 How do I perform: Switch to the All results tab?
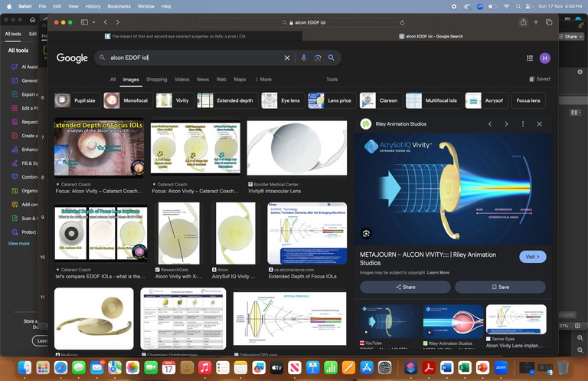point(113,80)
